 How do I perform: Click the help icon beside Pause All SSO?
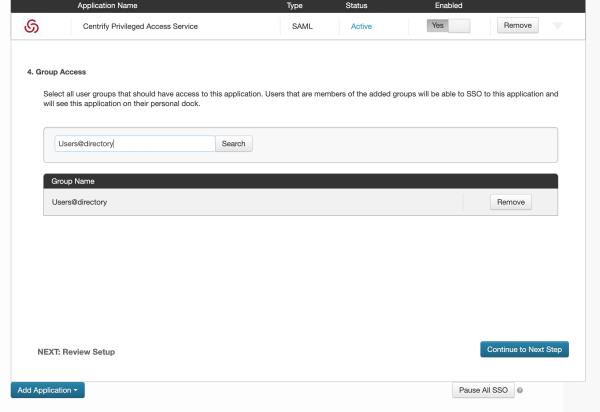pos(520,390)
